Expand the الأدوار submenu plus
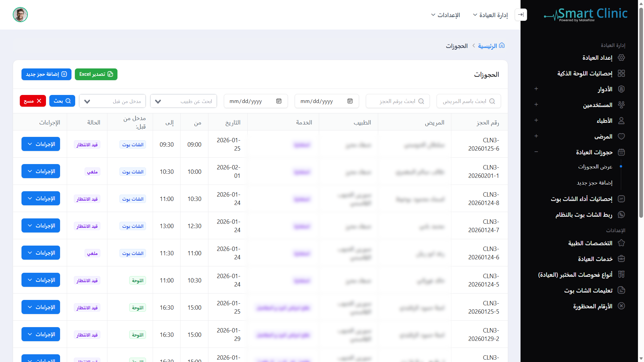 coord(536,89)
